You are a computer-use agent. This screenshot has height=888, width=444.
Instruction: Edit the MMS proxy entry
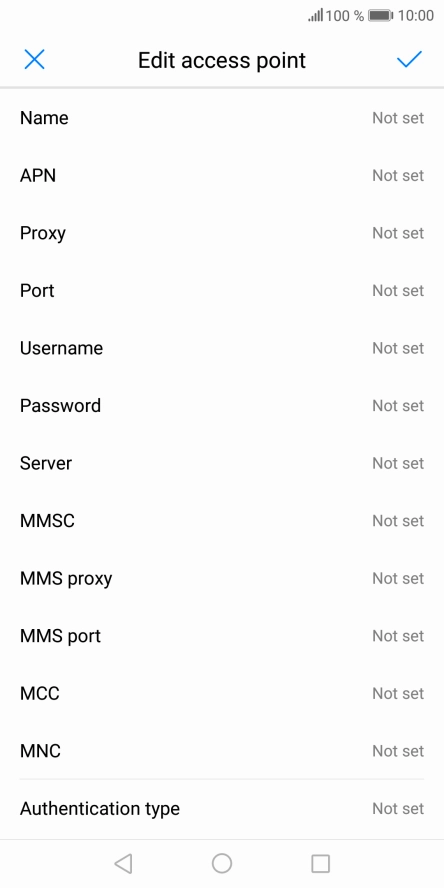[222, 578]
